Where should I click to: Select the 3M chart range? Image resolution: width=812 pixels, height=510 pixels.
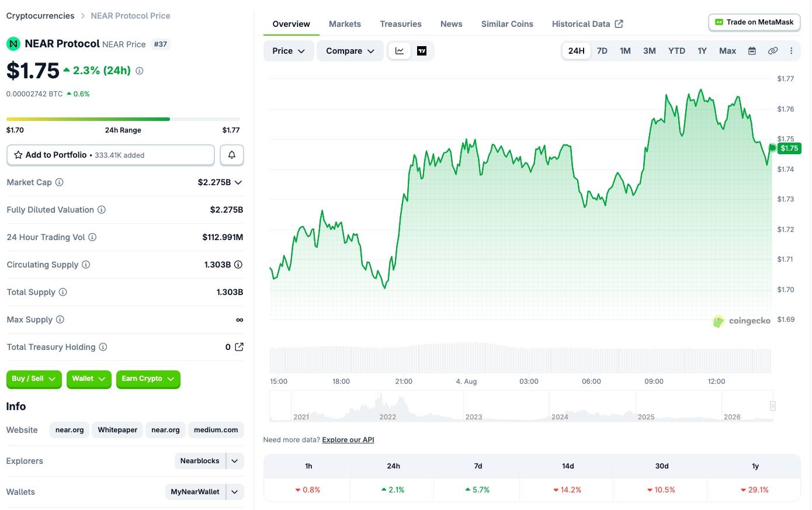(650, 51)
